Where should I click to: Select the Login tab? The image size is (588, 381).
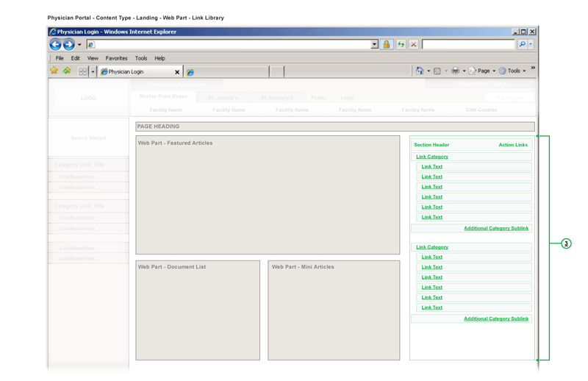347,98
